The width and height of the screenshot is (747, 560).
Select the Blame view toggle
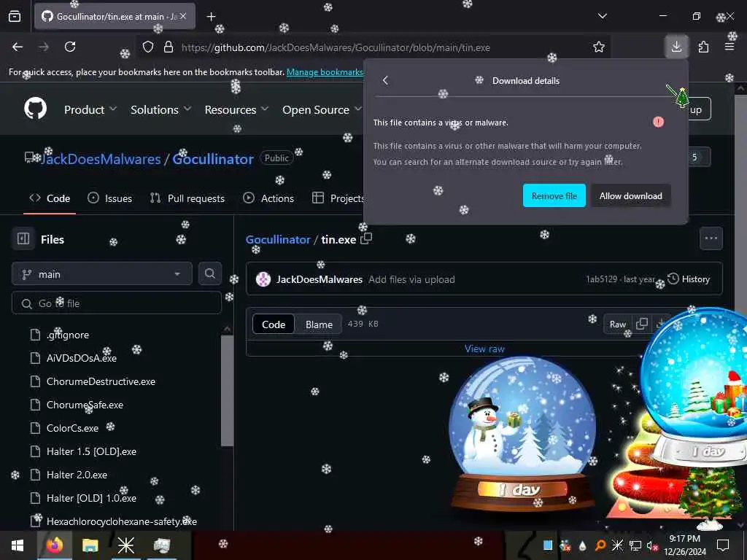319,324
